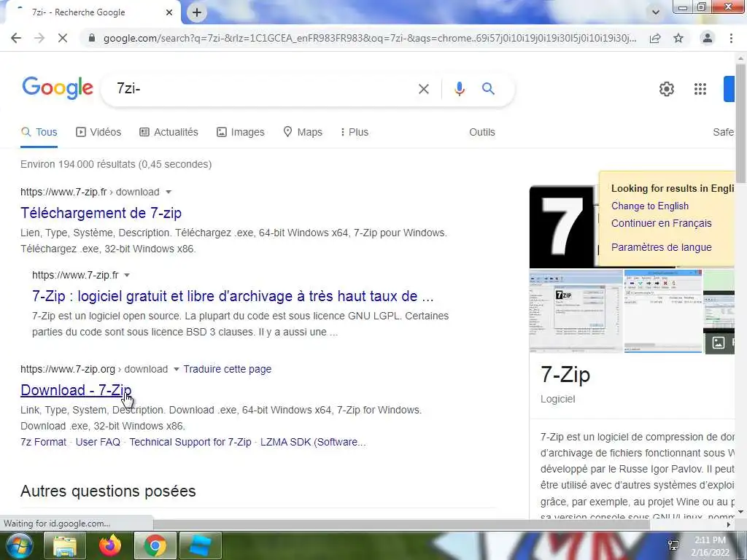The image size is (747, 560).
Task: Click the blue magnifier search button
Action: tap(488, 88)
